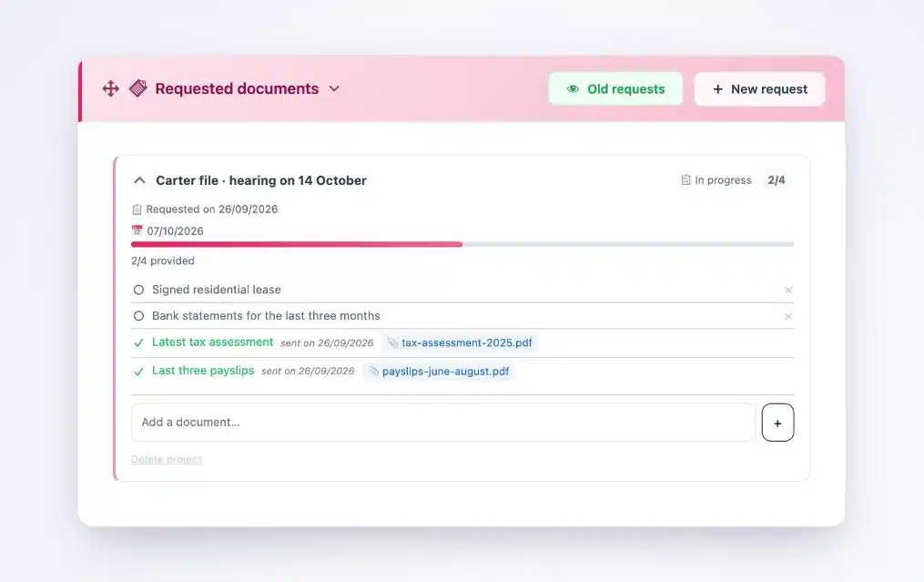Remove the Bank statements item
This screenshot has height=582, width=924.
[787, 317]
